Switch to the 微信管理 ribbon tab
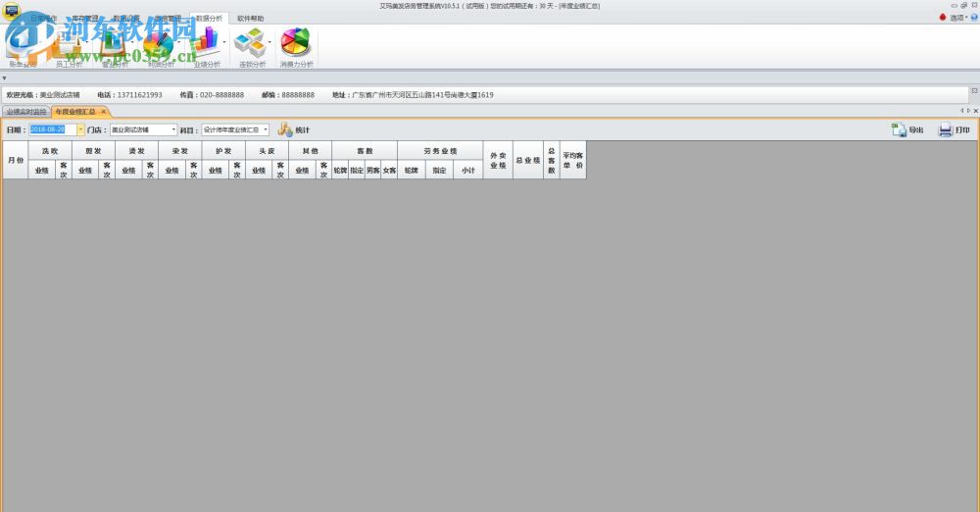 (x=168, y=19)
